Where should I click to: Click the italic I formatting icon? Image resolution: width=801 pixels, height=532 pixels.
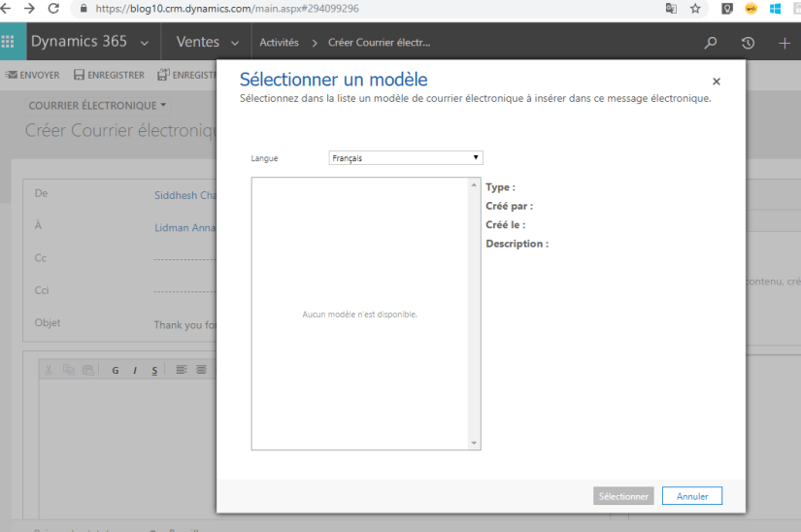(x=136, y=370)
